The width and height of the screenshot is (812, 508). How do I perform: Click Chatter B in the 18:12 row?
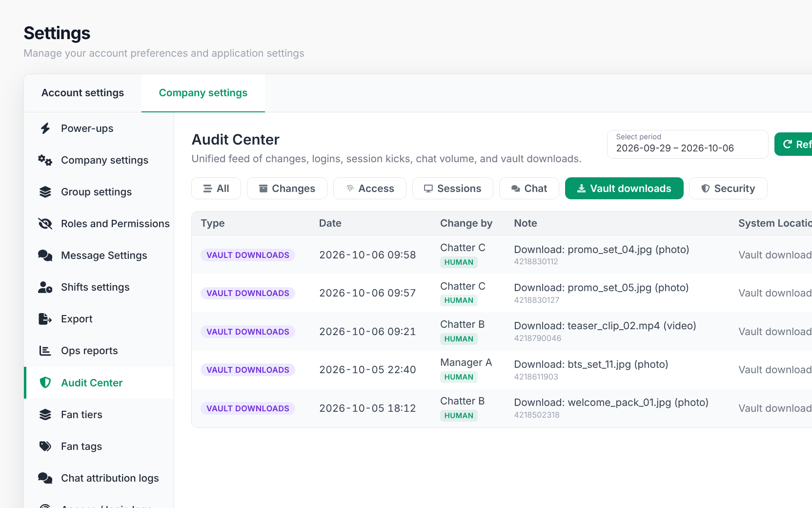462,401
